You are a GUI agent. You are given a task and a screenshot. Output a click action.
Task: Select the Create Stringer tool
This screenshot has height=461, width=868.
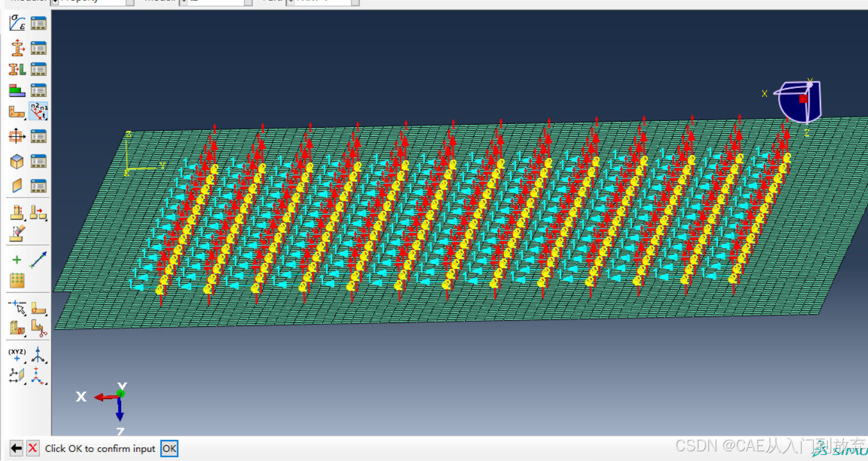click(x=17, y=186)
